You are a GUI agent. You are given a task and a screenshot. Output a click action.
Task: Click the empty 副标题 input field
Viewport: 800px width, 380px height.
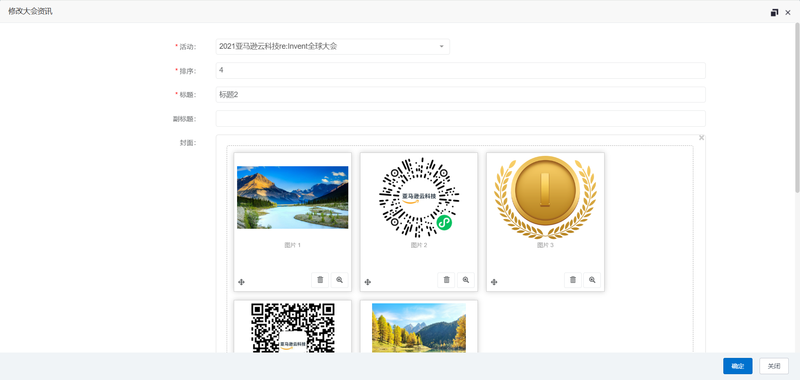point(461,118)
